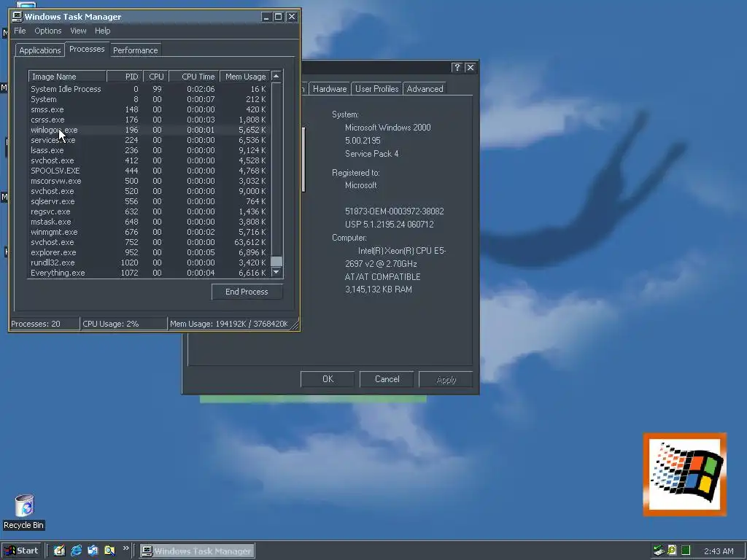The width and height of the screenshot is (747, 560).
Task: Select the smss.exe process
Action: click(149, 109)
